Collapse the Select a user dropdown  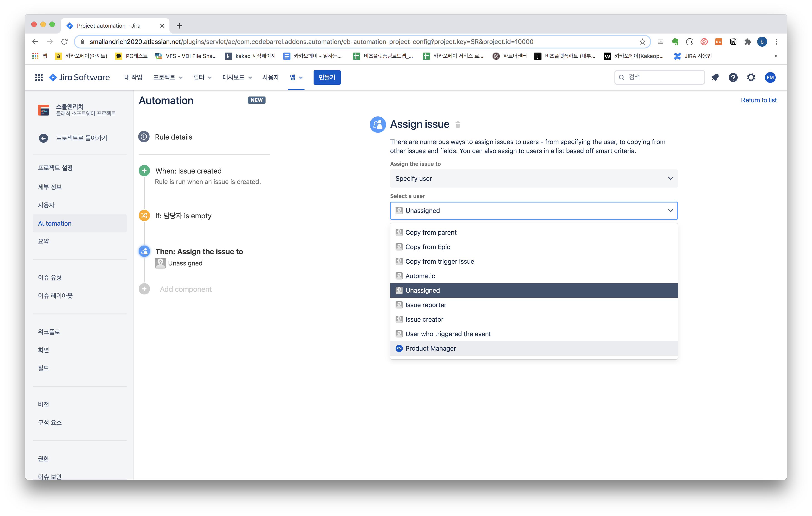click(x=670, y=211)
